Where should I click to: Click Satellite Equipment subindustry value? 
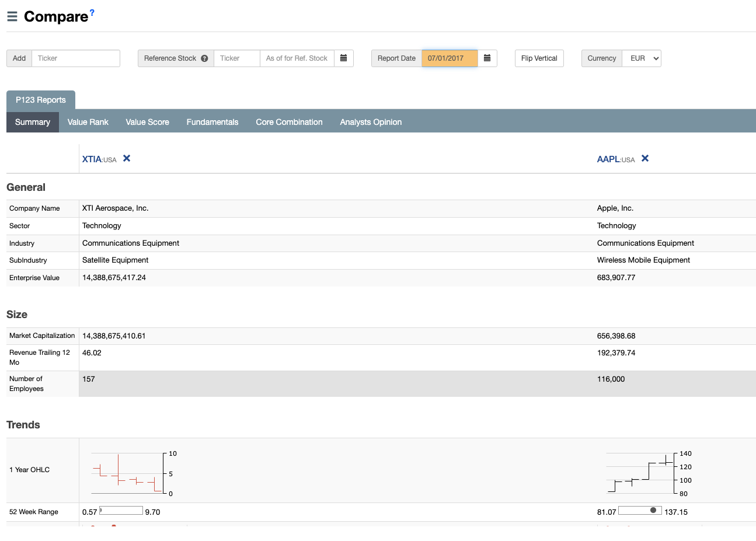point(116,260)
